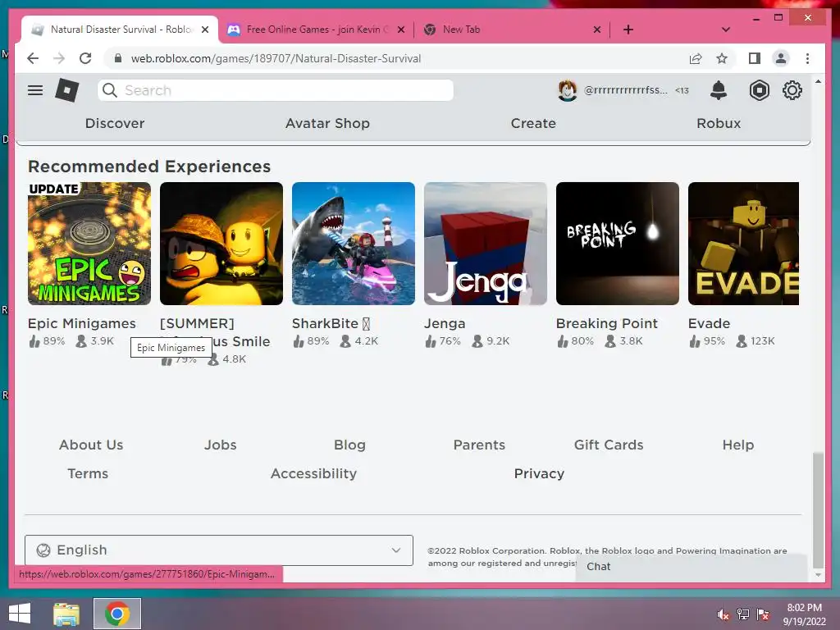Close the Natural Disaster Survival tab
Image resolution: width=840 pixels, height=630 pixels.
click(x=205, y=30)
